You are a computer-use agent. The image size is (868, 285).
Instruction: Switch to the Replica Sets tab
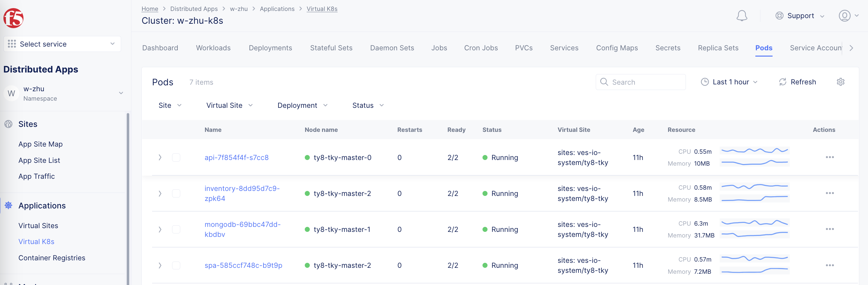718,48
